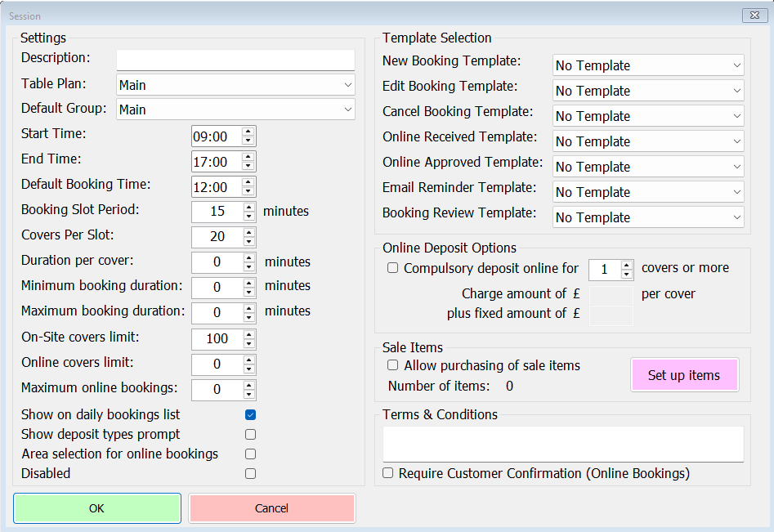Open New Booking Template dropdown
The image size is (774, 532).
coord(648,65)
